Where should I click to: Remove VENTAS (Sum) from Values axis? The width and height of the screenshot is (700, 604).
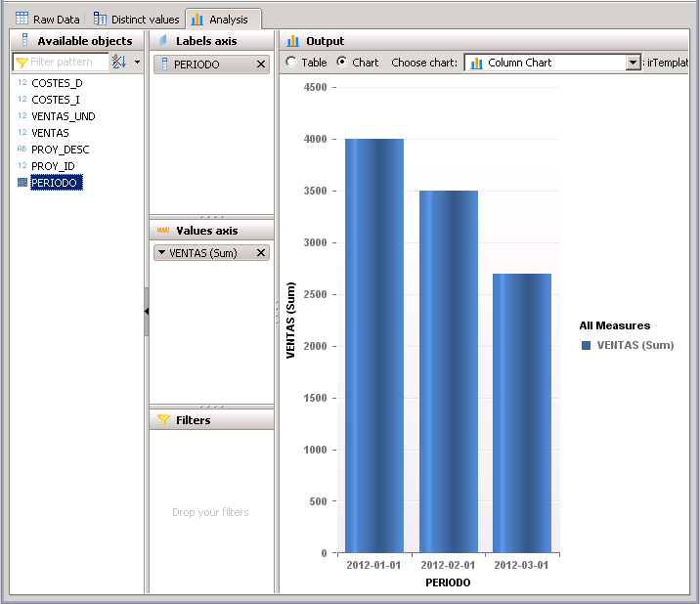pos(260,253)
